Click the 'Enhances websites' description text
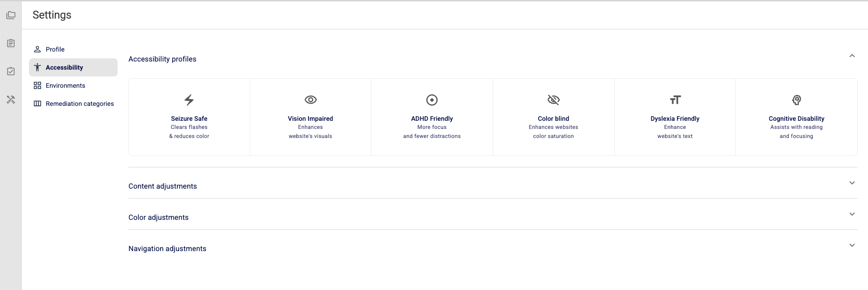The width and height of the screenshot is (868, 290). click(554, 127)
